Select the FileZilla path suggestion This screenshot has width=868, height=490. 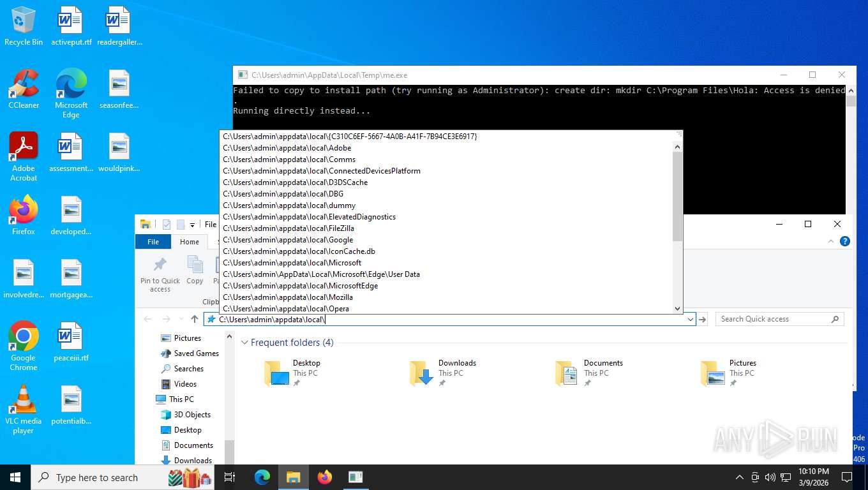tap(446, 228)
